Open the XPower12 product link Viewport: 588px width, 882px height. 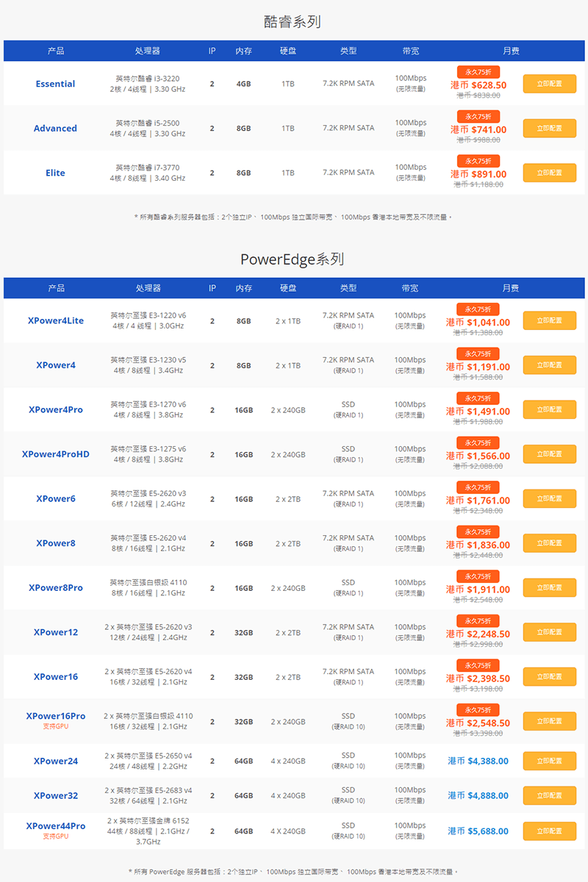[56, 633]
